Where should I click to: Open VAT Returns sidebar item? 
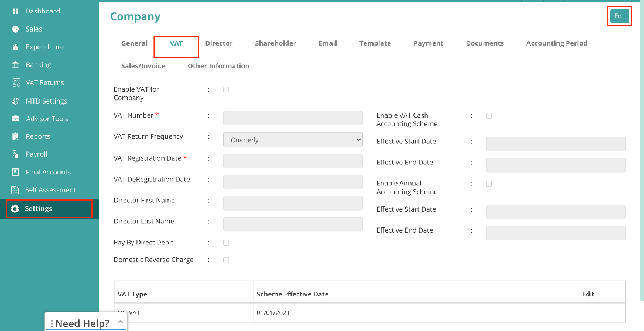(x=44, y=83)
